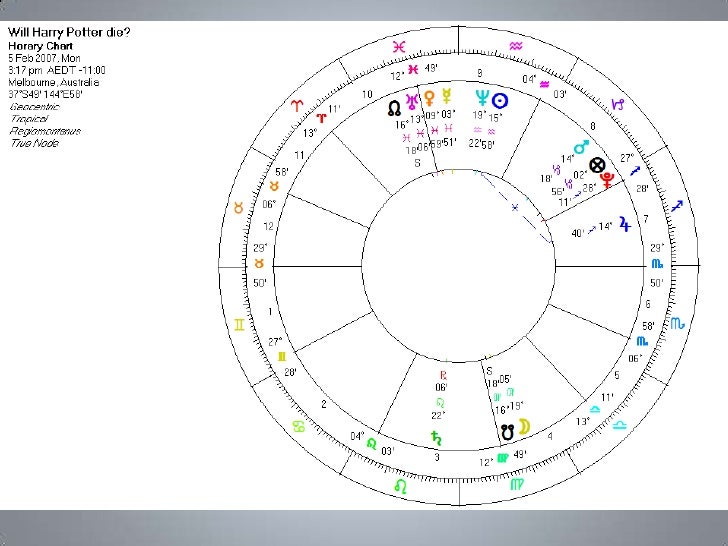
Task: Click house number 4 label
Action: (550, 436)
